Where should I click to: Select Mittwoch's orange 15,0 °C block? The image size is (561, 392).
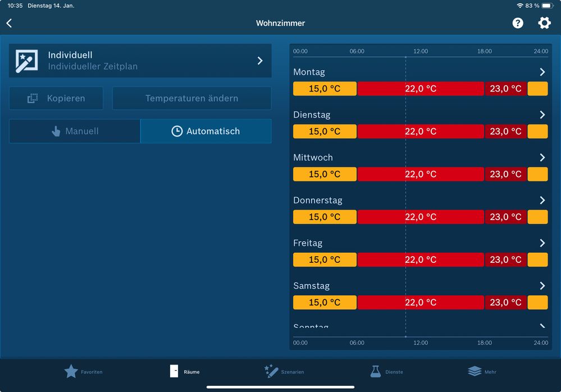(325, 174)
